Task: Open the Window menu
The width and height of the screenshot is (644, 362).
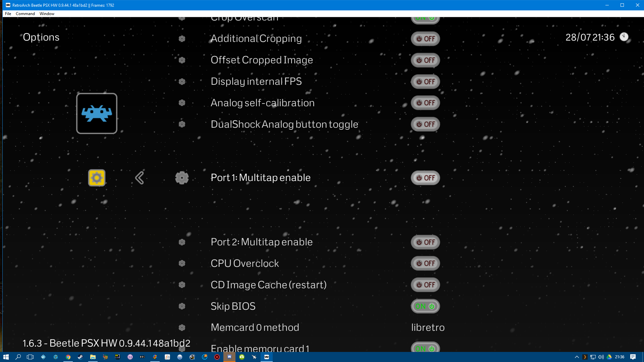Action: pos(47,14)
